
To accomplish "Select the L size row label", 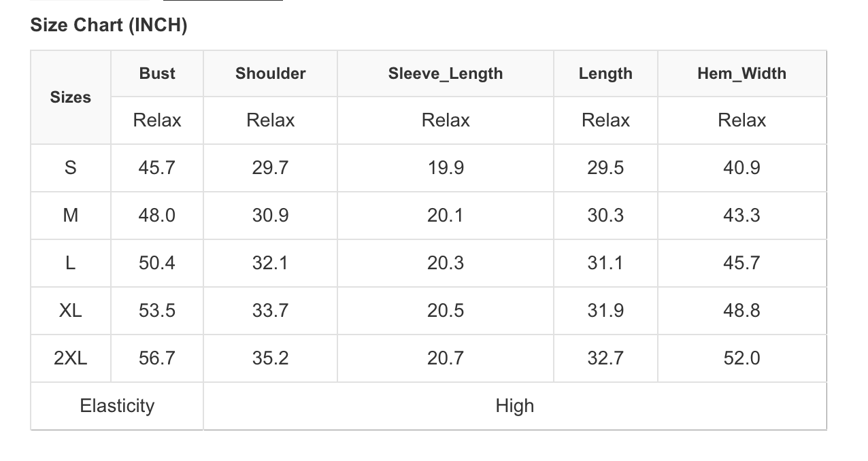I will (71, 263).
